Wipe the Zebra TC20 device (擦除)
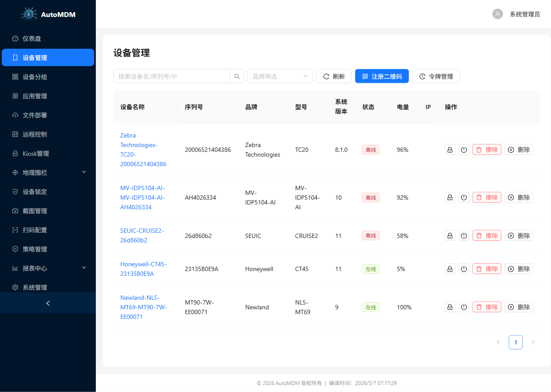 pyautogui.click(x=487, y=150)
